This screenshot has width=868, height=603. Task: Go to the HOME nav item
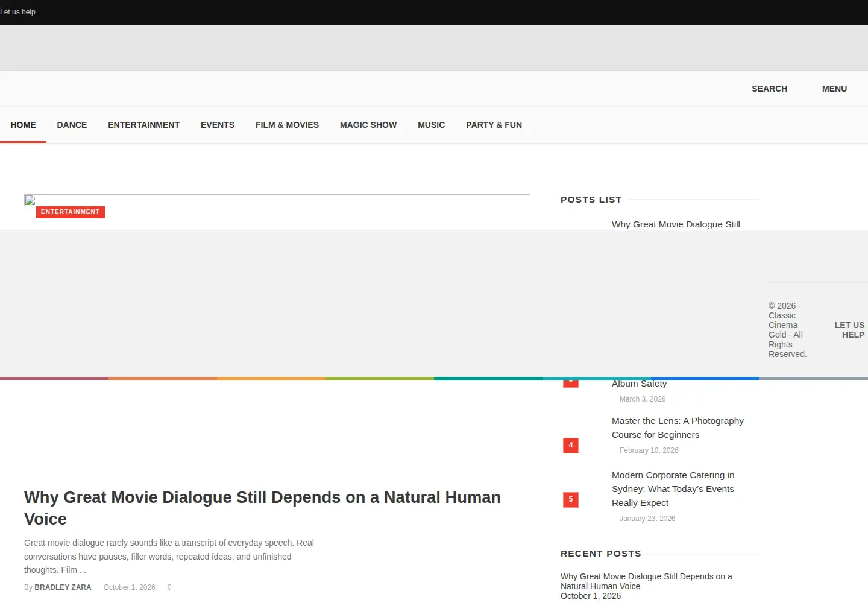[23, 125]
